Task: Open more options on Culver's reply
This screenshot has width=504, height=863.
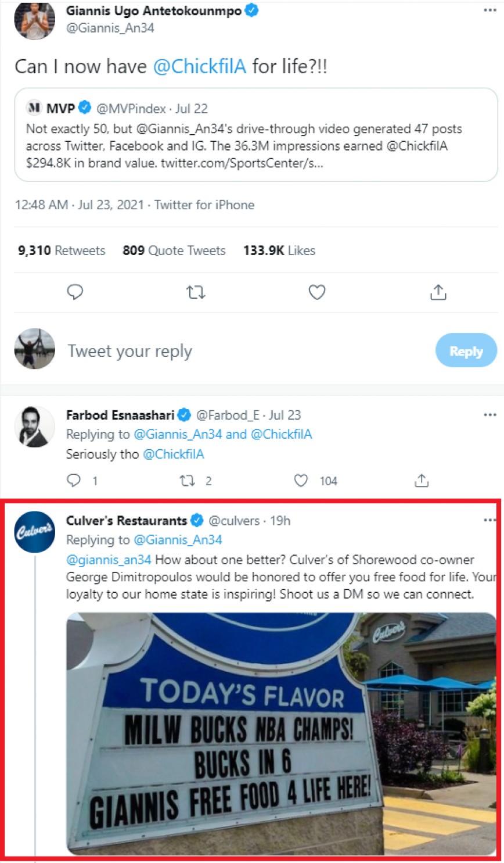Action: point(489,520)
